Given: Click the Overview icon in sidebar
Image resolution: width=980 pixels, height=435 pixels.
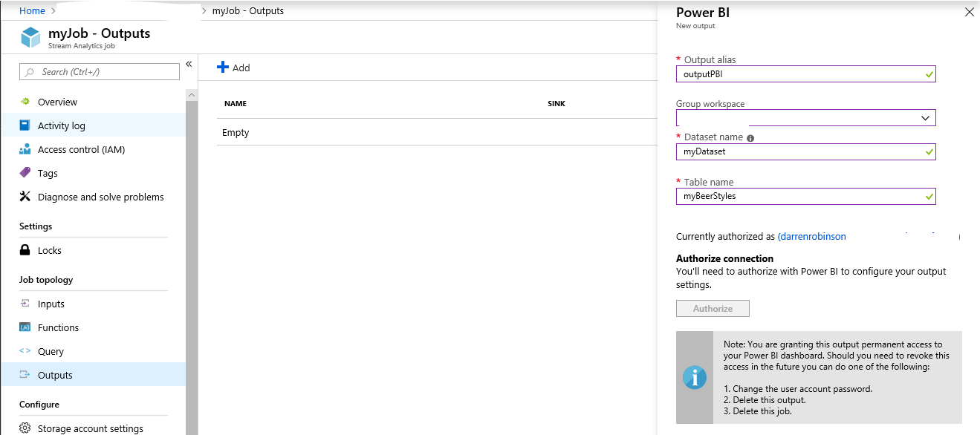Looking at the screenshot, I should coord(25,102).
